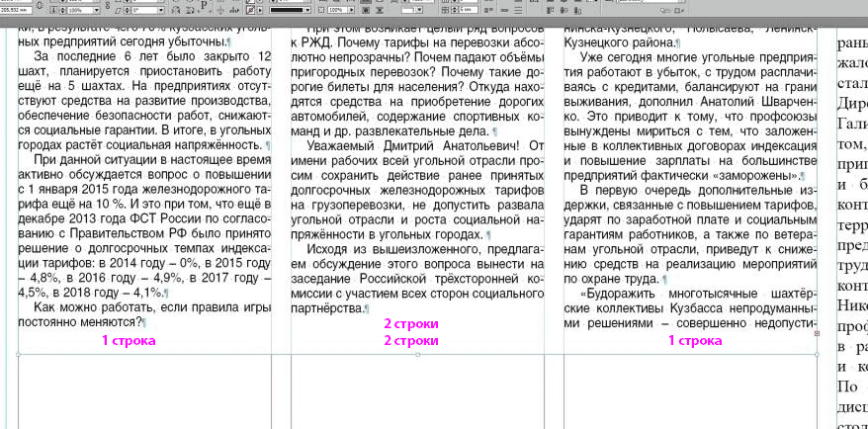Image resolution: width=868 pixels, height=429 pixels.
Task: Open the stroke swatch flyout arrow
Action: 260,10
